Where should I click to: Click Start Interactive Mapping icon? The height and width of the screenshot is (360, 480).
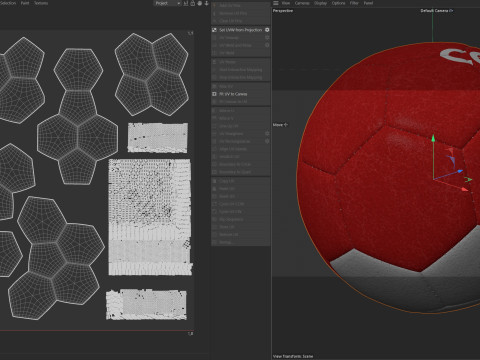(214, 70)
